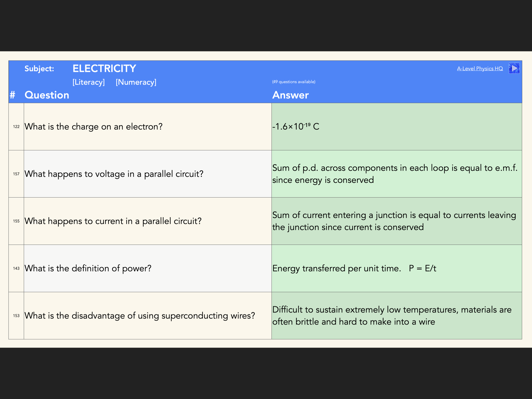The height and width of the screenshot is (399, 532).
Task: Click the '49 questions available' text
Action: pos(294,82)
